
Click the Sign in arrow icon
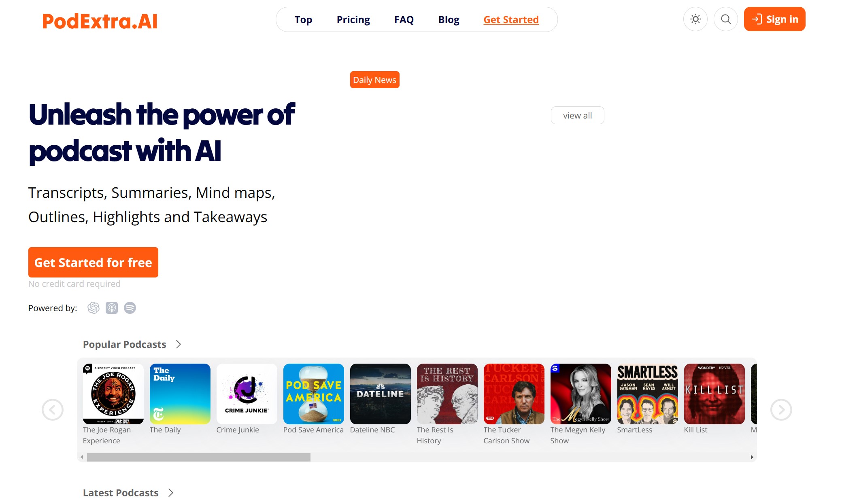[757, 19]
